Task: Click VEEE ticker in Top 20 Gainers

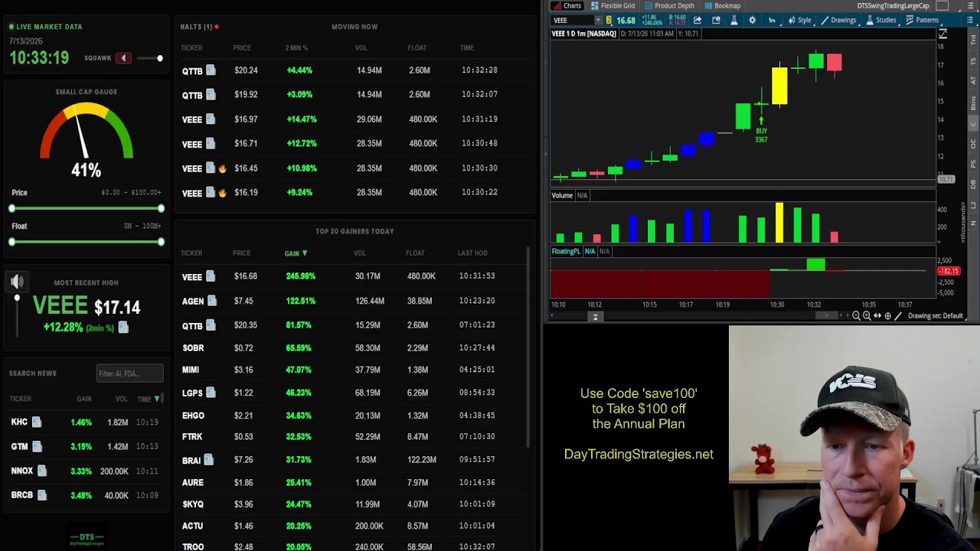Action: click(192, 276)
